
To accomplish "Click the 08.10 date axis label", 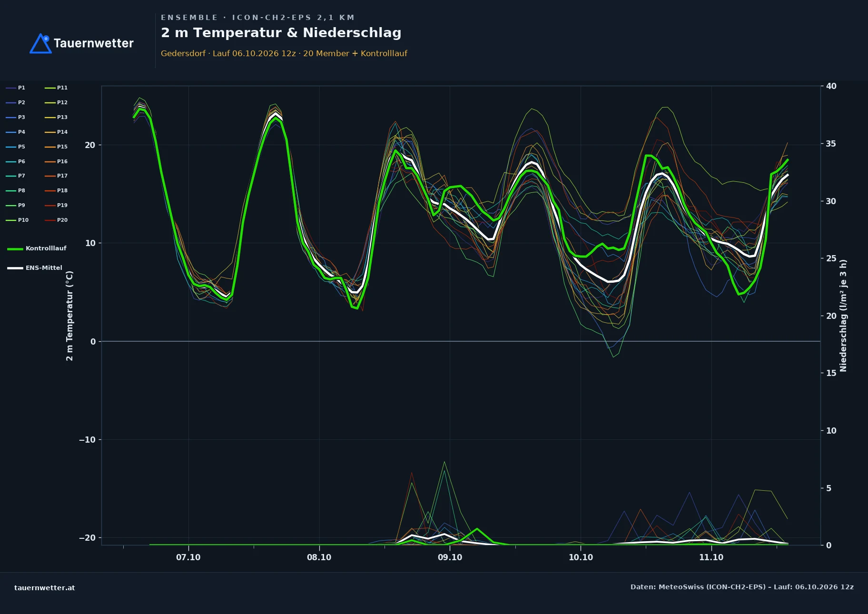I will (319, 557).
